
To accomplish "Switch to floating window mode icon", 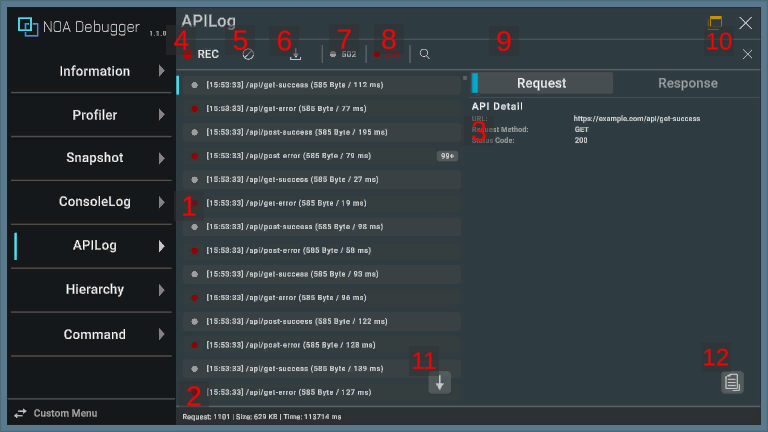I will coord(716,23).
